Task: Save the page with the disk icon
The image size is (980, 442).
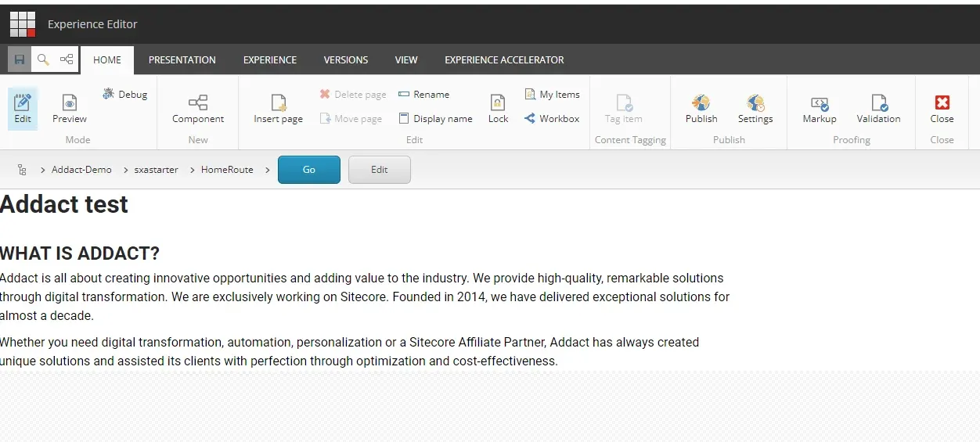Action: [20, 59]
